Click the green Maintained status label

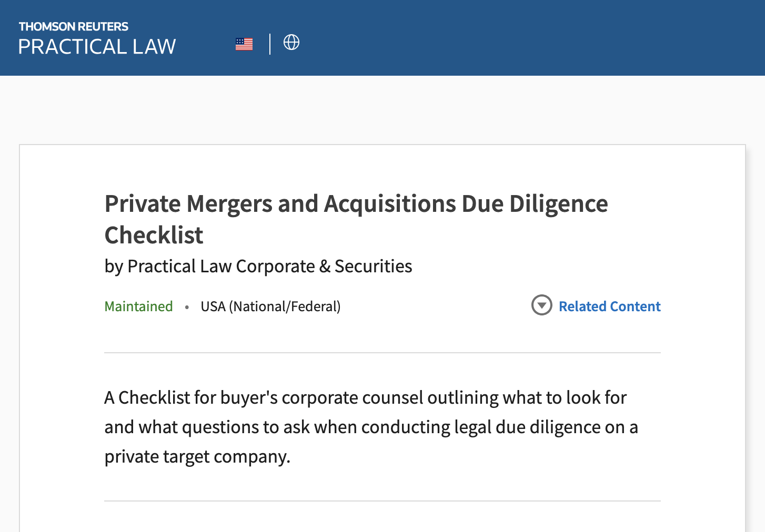point(138,306)
